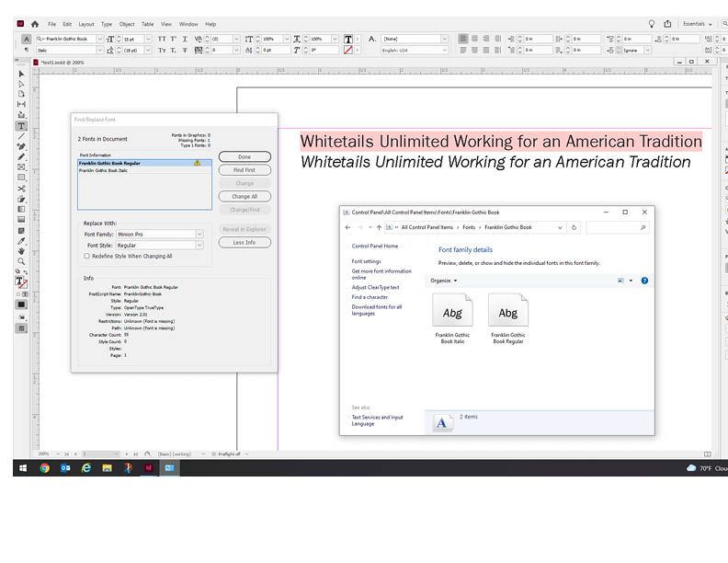
Task: Select the Gradient Swatch tool
Action: pos(21,209)
